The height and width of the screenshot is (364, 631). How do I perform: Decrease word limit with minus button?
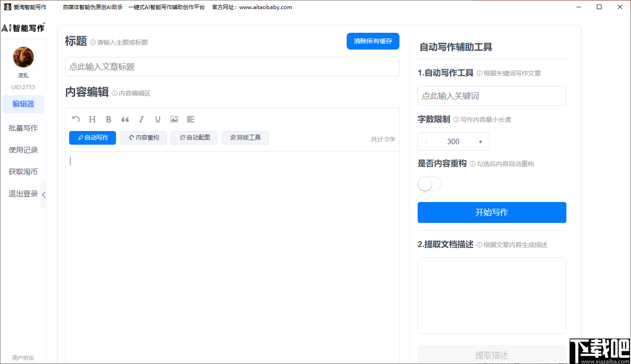[x=426, y=142]
